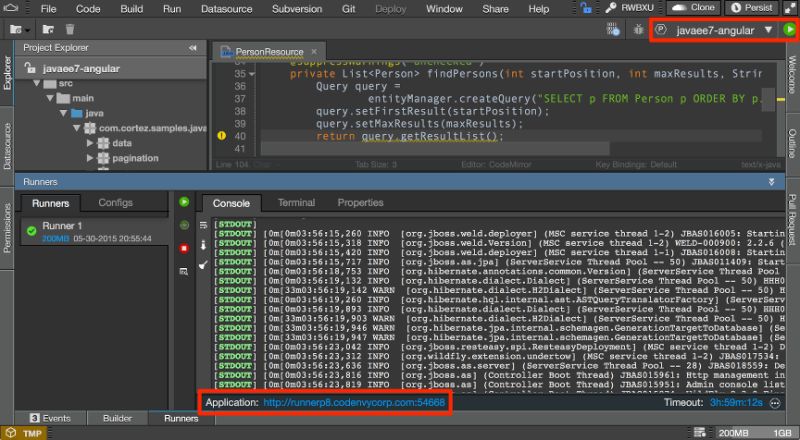This screenshot has width=800, height=440.
Task: Click the Clone button
Action: pos(693,8)
